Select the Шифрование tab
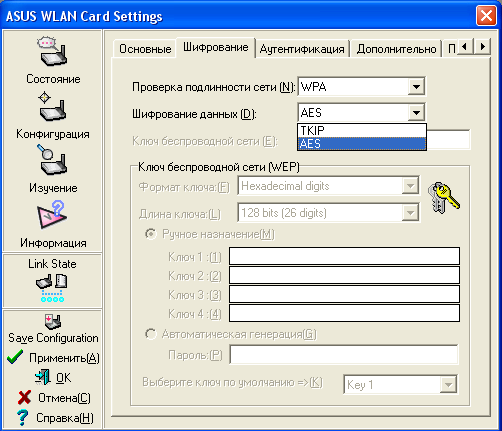502x431 pixels. (x=216, y=48)
